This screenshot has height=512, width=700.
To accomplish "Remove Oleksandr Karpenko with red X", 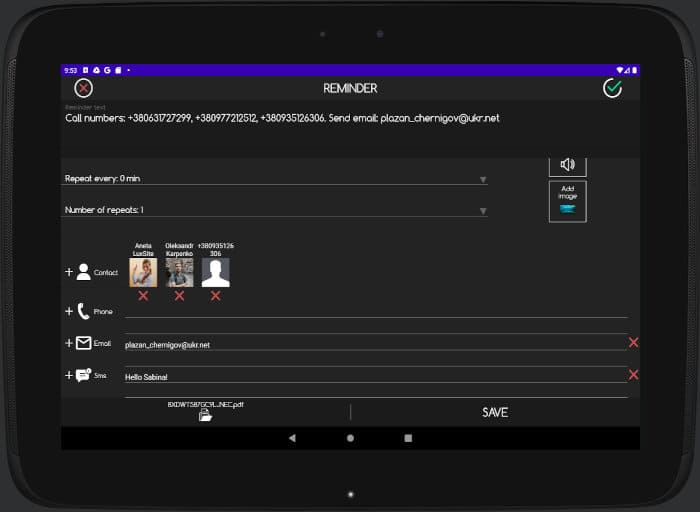I will (x=179, y=296).
